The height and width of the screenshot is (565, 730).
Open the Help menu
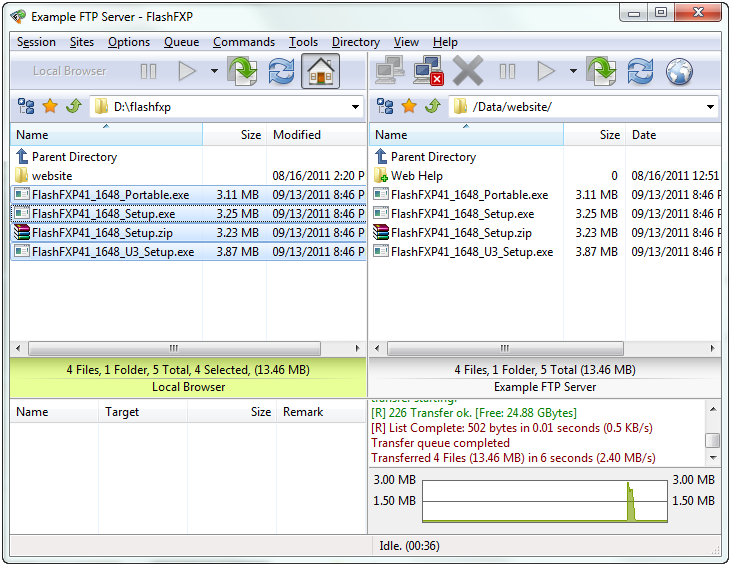(446, 42)
